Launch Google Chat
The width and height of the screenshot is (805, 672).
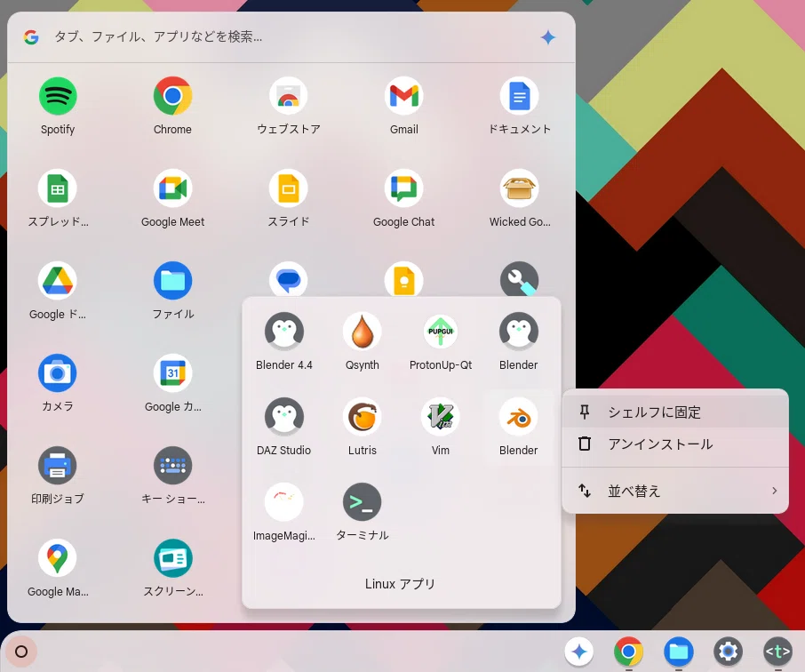[x=404, y=188]
